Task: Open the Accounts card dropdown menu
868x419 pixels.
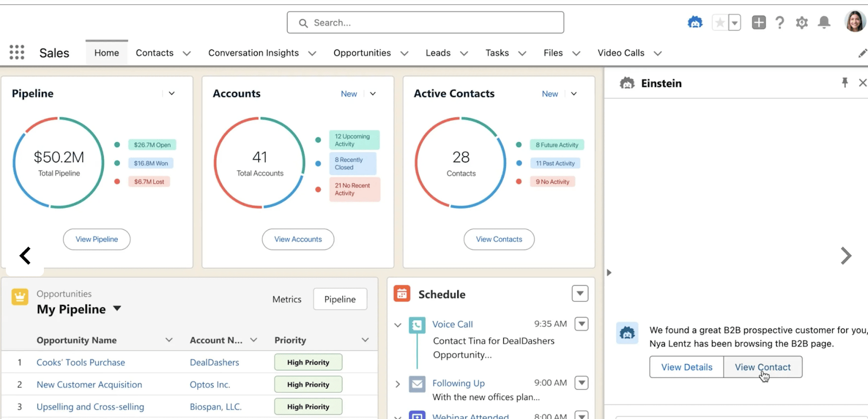Action: tap(373, 93)
